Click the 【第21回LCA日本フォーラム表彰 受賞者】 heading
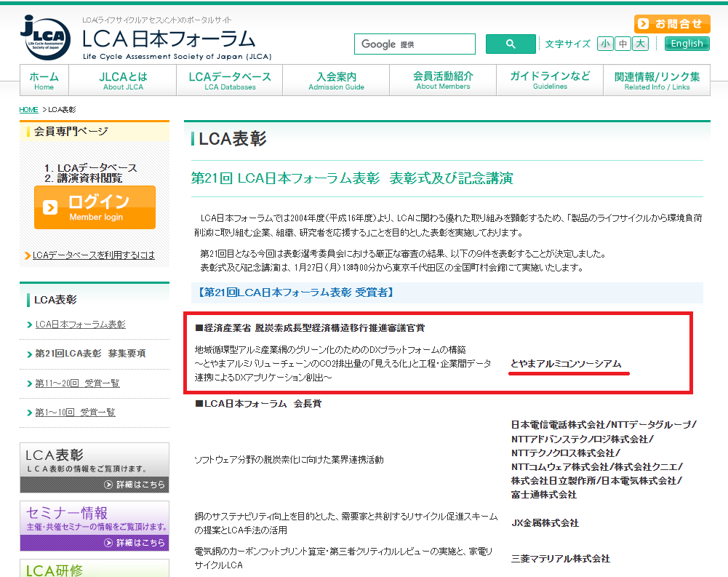The image size is (728, 577). (x=295, y=293)
